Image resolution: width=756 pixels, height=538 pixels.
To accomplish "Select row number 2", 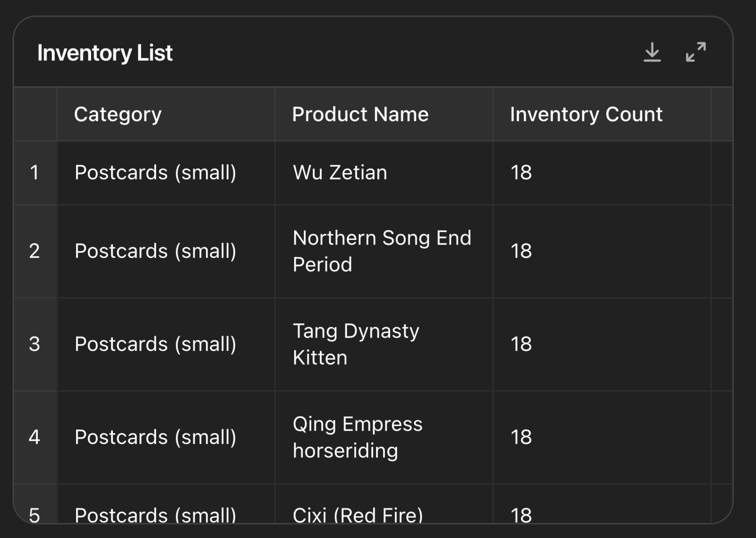I will 35,251.
